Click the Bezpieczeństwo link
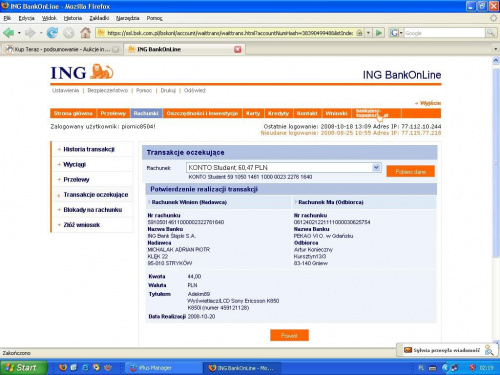 coord(108,90)
